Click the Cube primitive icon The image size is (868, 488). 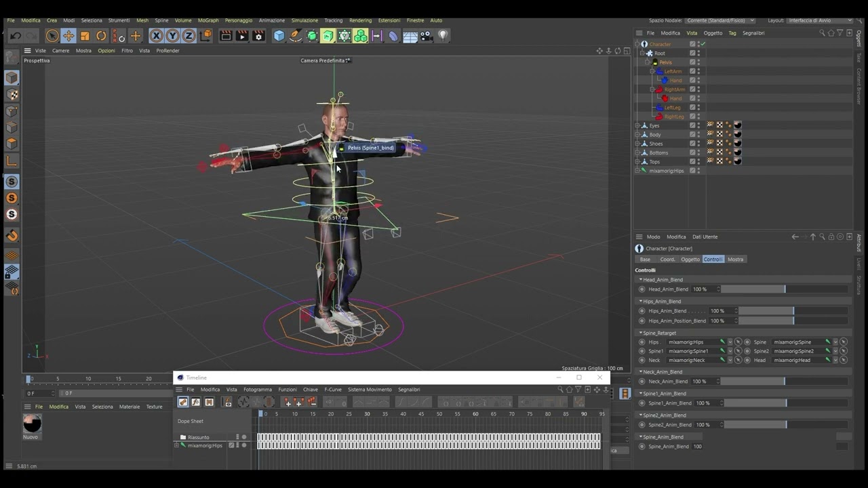coord(279,36)
